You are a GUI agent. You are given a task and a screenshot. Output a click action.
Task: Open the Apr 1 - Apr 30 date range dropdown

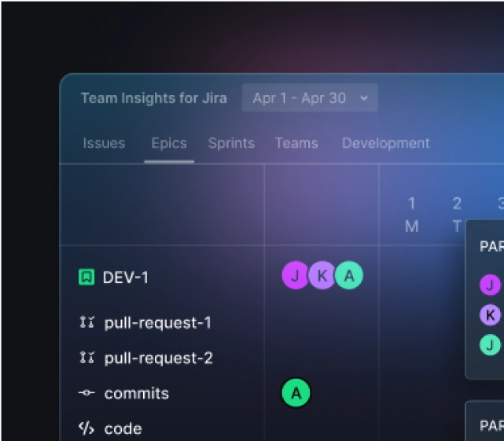point(310,97)
